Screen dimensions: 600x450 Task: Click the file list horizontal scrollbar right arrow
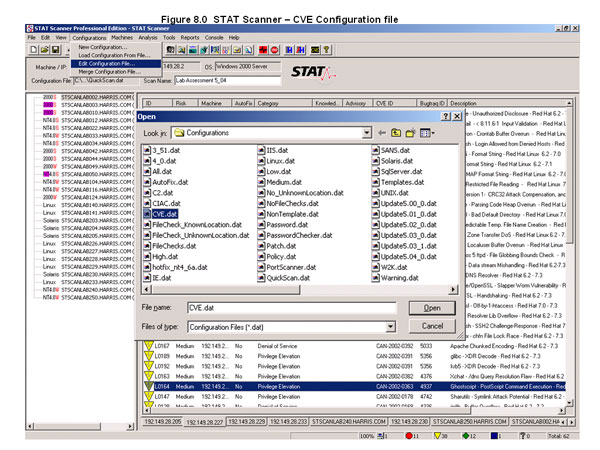coord(453,289)
